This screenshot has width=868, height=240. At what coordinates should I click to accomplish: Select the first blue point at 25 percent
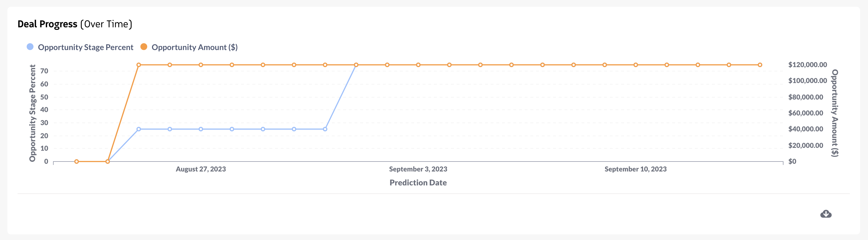[138, 129]
